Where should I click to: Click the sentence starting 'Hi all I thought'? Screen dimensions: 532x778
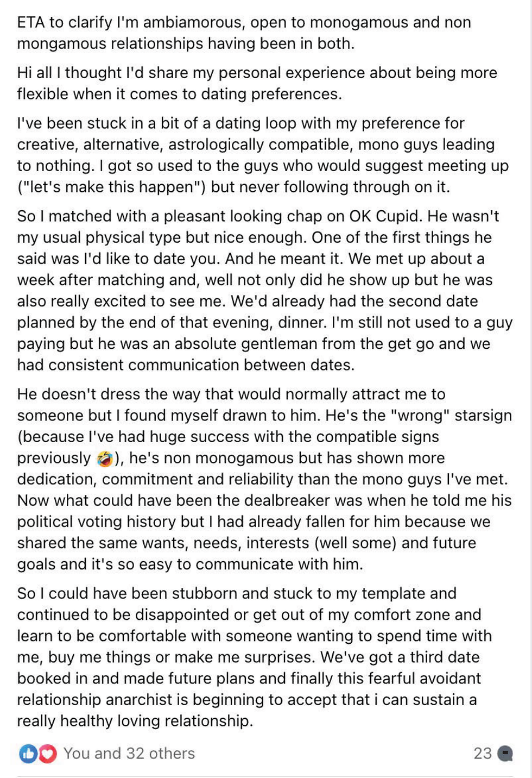point(257,83)
